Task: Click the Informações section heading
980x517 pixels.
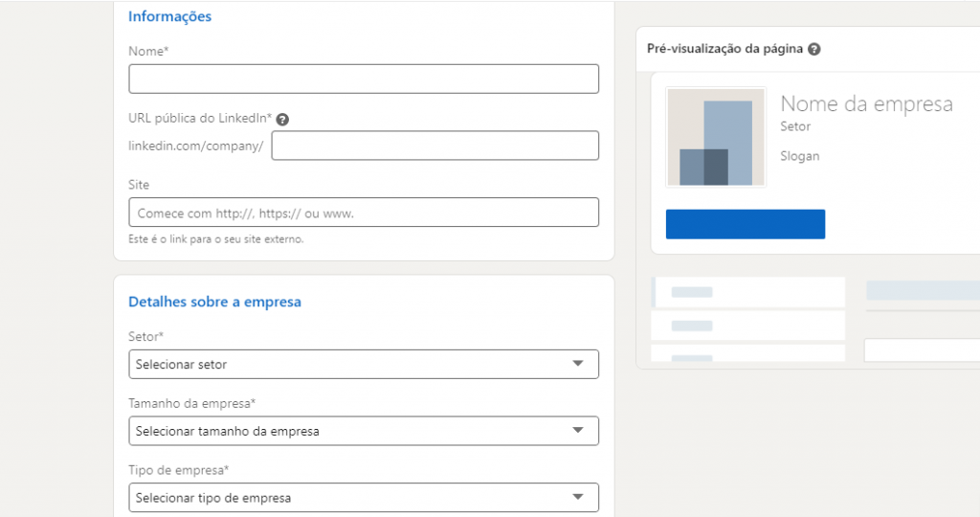Action: point(170,16)
